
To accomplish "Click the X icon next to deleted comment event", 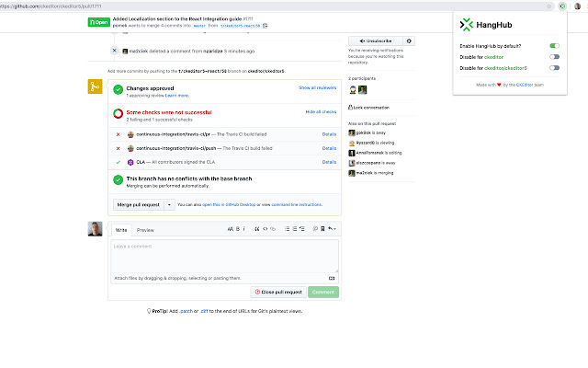I will pos(115,51).
